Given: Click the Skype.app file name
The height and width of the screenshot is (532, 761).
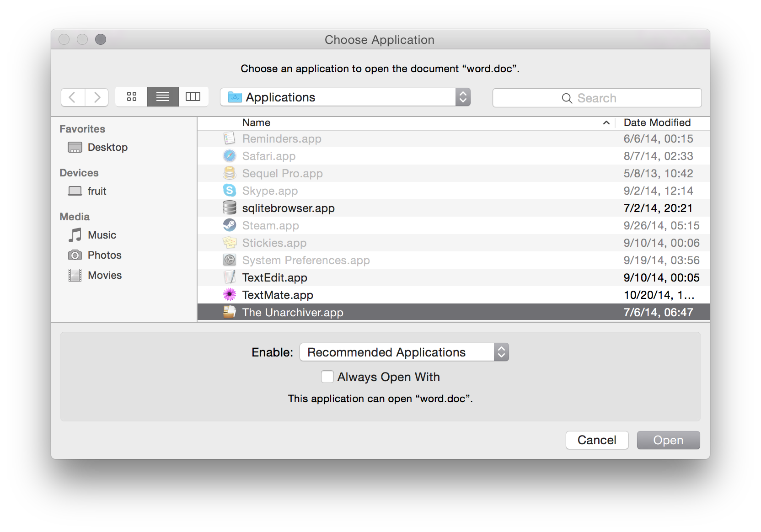Looking at the screenshot, I should click(270, 191).
